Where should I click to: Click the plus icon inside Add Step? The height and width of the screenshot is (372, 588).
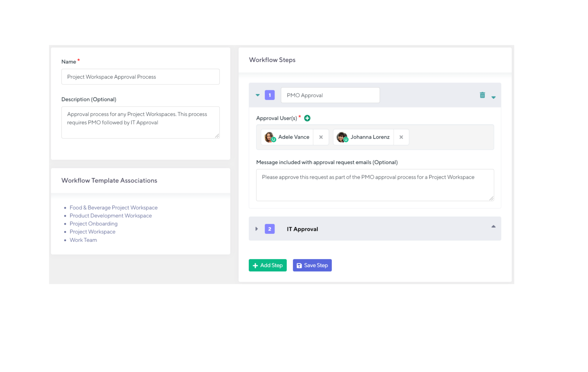click(255, 265)
